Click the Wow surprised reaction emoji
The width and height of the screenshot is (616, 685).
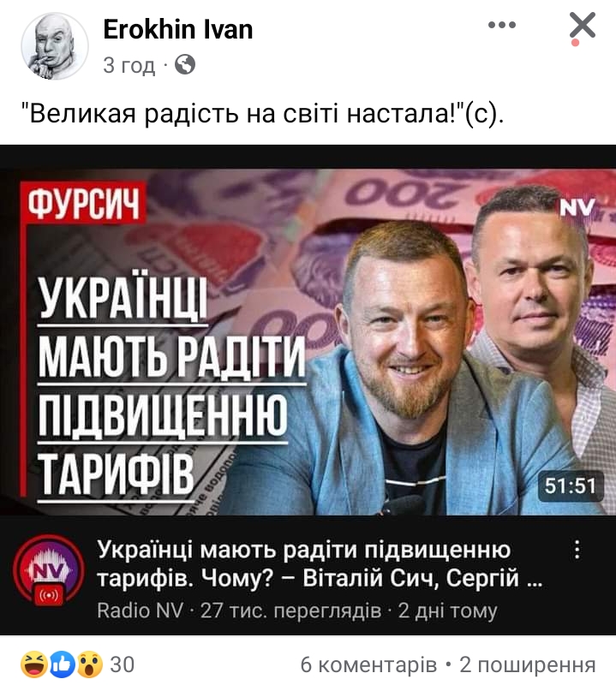[90, 664]
